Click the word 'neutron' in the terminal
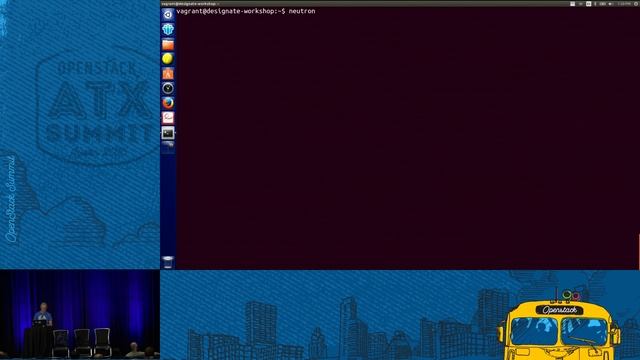The height and width of the screenshot is (360, 640). [x=302, y=11]
